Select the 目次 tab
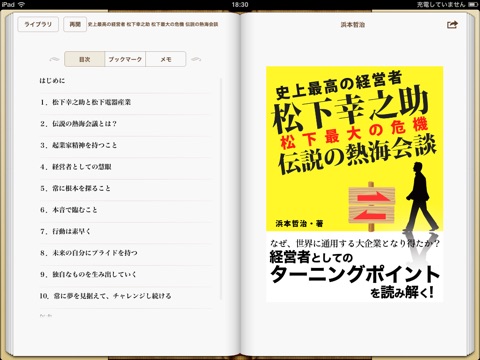 click(x=84, y=59)
